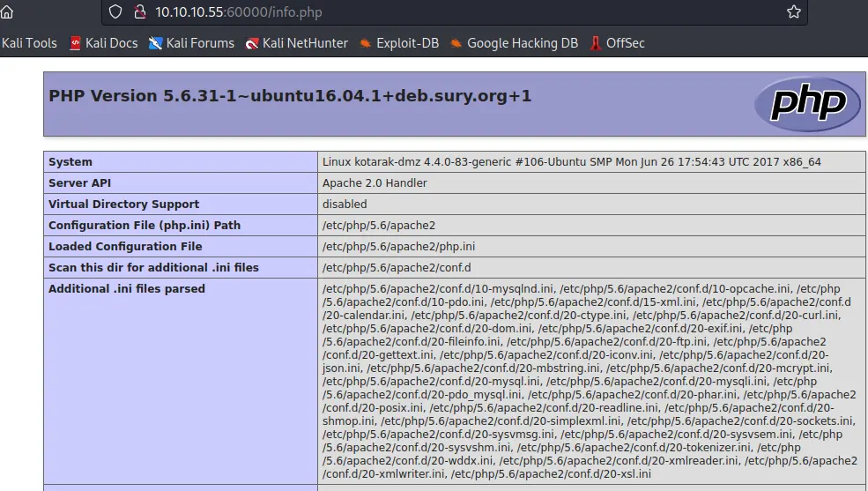
Task: Bookmark this page with the star icon
Action: [794, 11]
